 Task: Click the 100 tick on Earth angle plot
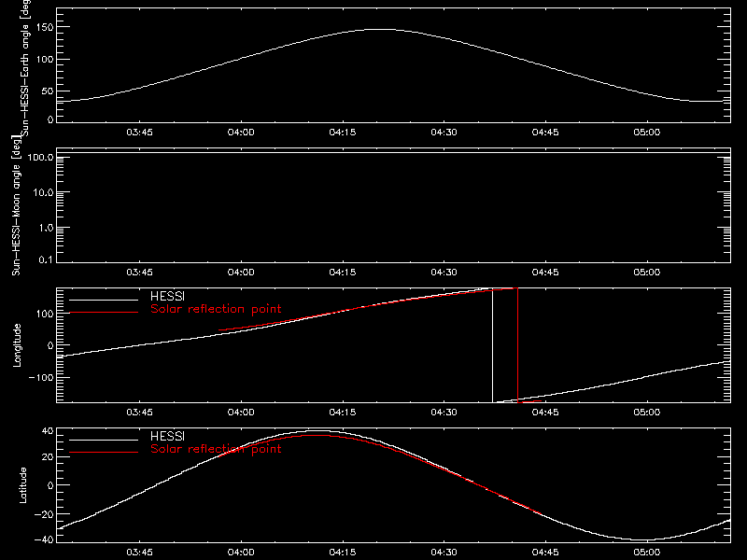click(x=44, y=60)
